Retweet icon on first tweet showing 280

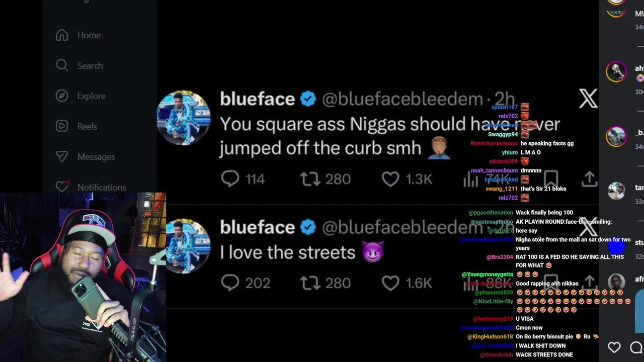click(310, 179)
